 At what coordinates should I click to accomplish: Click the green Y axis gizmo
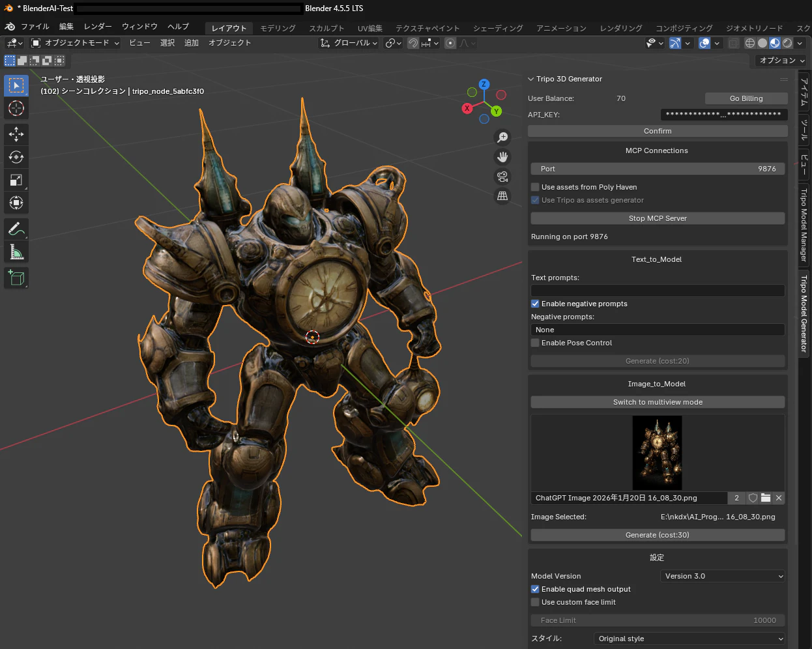tap(497, 111)
